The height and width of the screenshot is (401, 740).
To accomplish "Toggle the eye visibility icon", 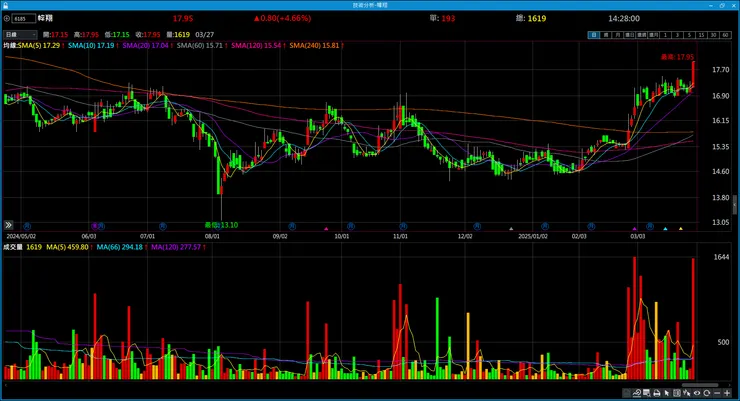I will point(697,393).
